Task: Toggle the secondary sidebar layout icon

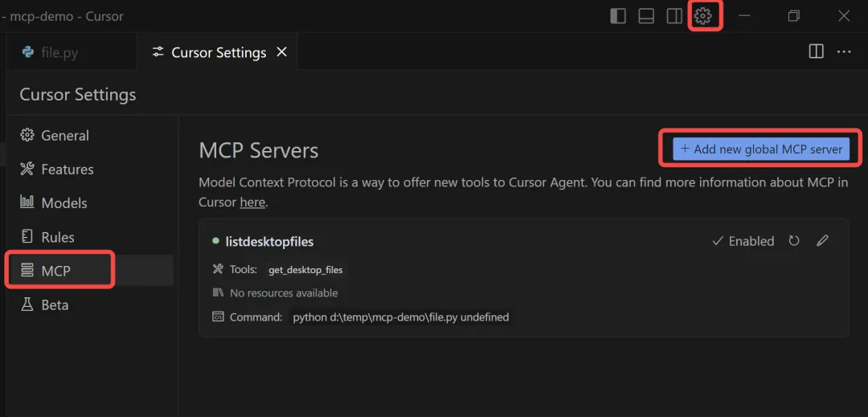Action: [674, 17]
